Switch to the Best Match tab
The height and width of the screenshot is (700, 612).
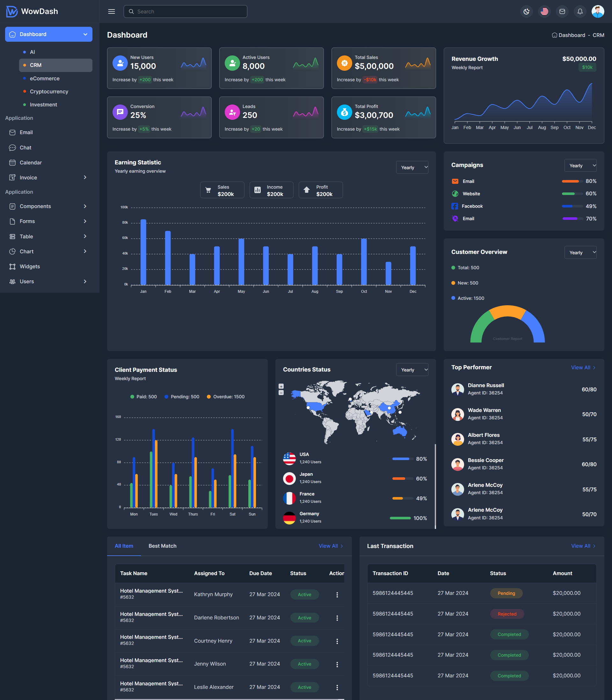pos(162,546)
